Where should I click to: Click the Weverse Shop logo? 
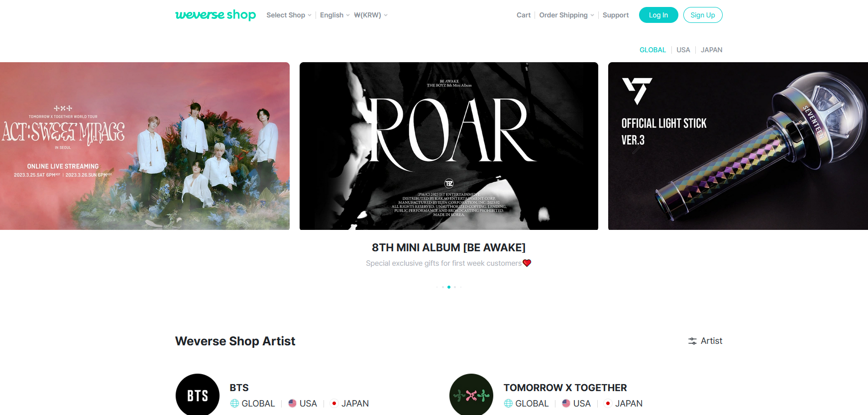coord(216,15)
